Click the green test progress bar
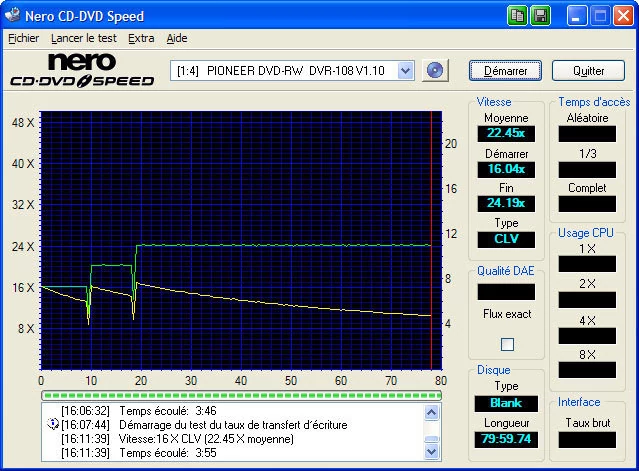Screen dimensions: 639x471 [241, 395]
